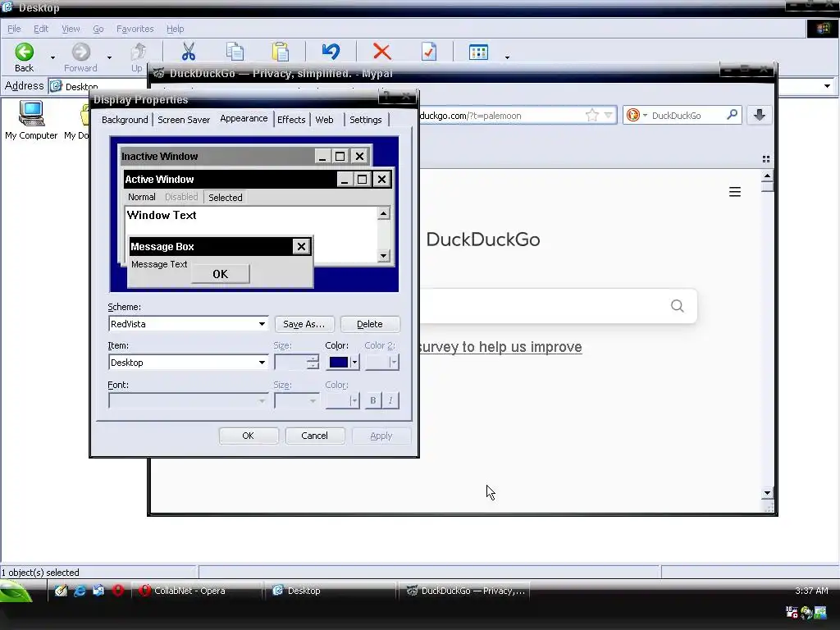Viewport: 840px width, 630px height.
Task: Click the Cut scissors icon
Action: coord(189,52)
